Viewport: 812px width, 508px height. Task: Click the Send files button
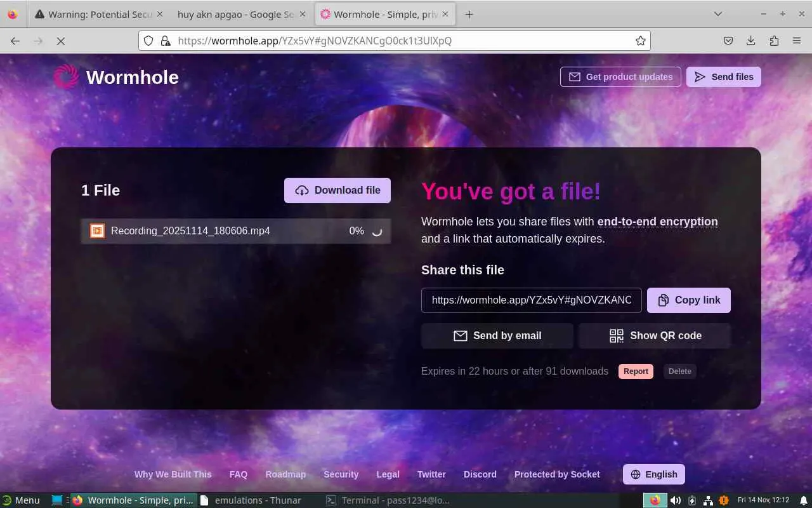click(x=724, y=77)
